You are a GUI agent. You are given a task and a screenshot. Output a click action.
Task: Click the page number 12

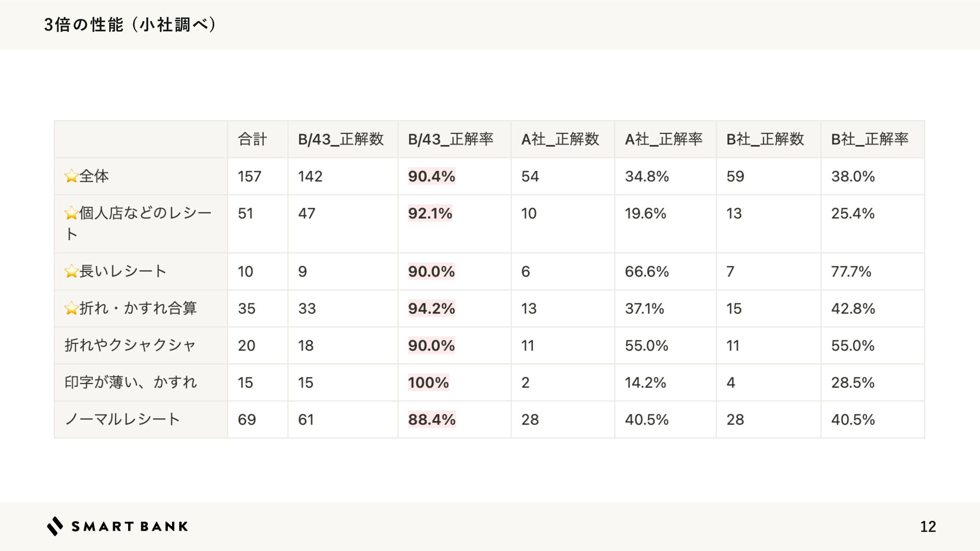click(927, 527)
